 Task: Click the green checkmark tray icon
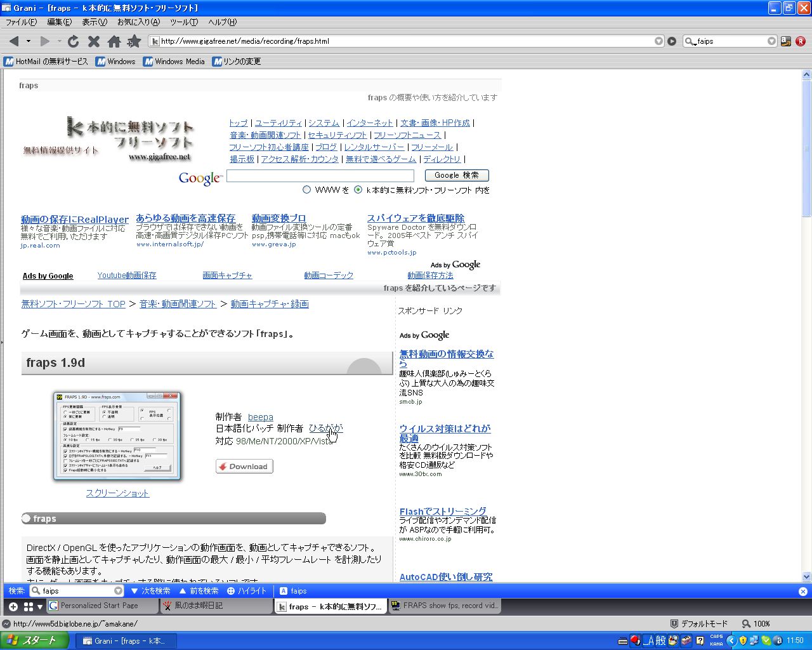point(766,640)
